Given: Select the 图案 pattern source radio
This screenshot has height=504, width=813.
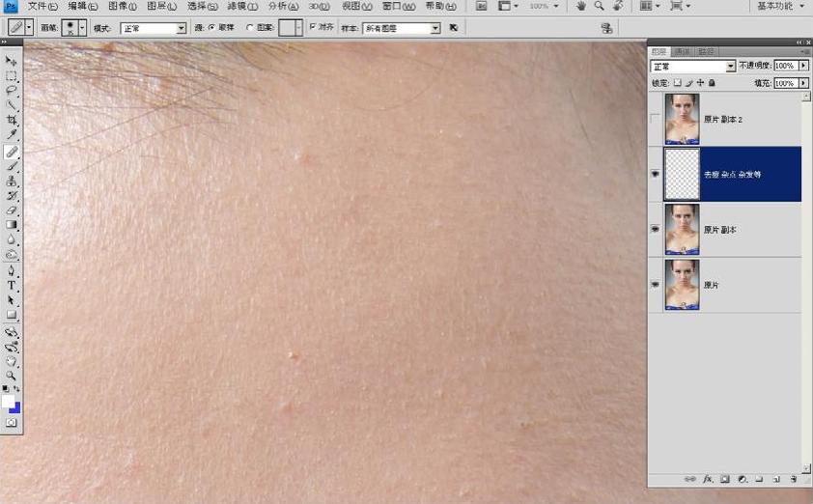Looking at the screenshot, I should [x=250, y=27].
